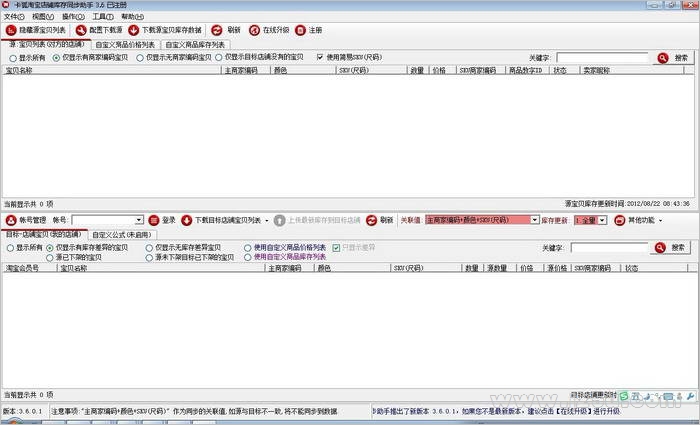Open the 操作(O) menu
The height and width of the screenshot is (425, 700).
pyautogui.click(x=73, y=17)
